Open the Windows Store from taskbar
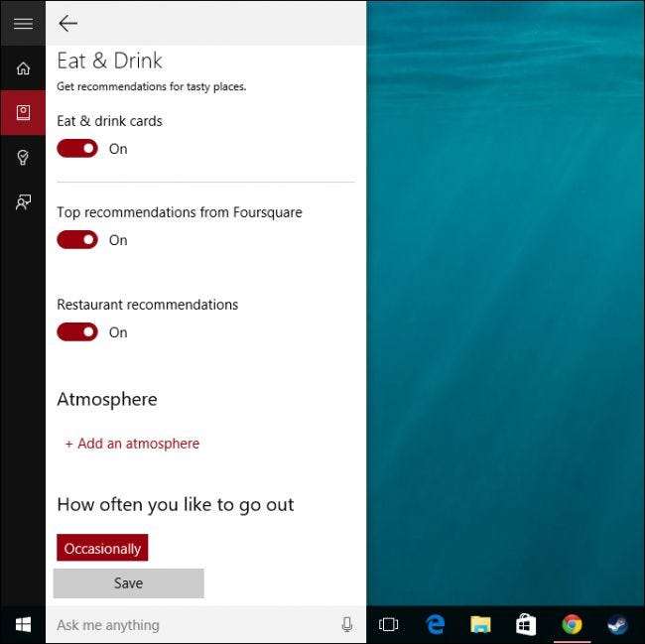 tap(526, 624)
